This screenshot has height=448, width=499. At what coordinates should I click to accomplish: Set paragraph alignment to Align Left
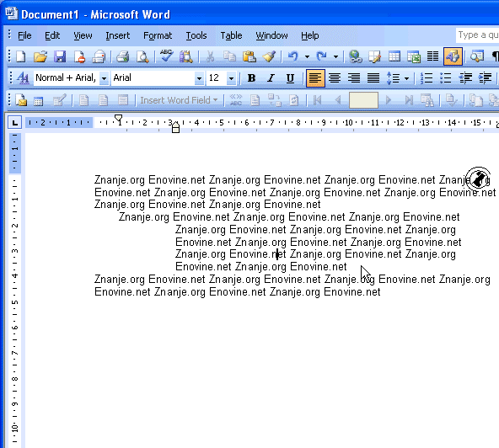click(x=315, y=78)
